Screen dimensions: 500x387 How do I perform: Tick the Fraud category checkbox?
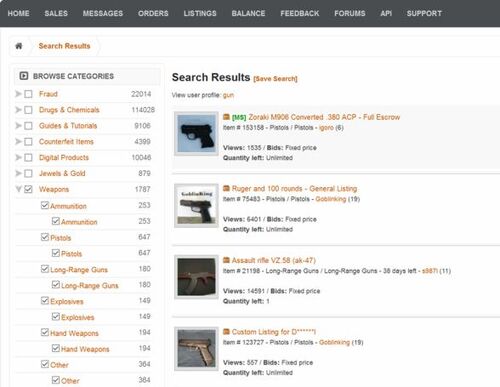[x=29, y=94]
